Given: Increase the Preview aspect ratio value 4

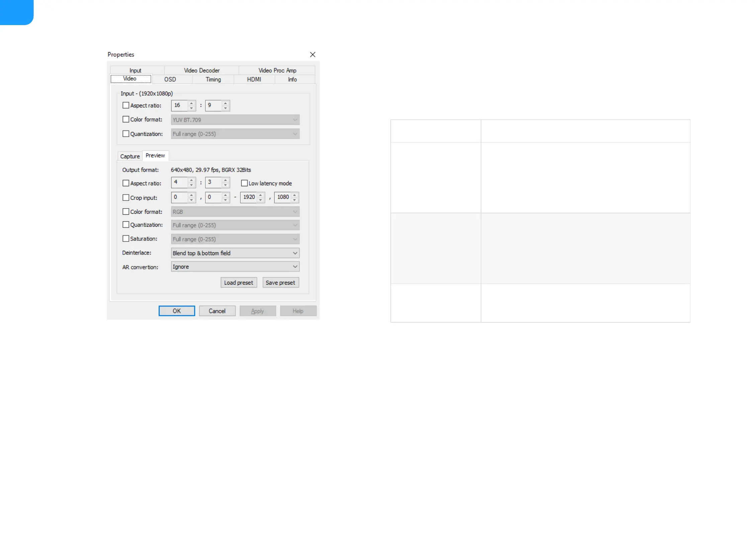Looking at the screenshot, I should tap(191, 180).
